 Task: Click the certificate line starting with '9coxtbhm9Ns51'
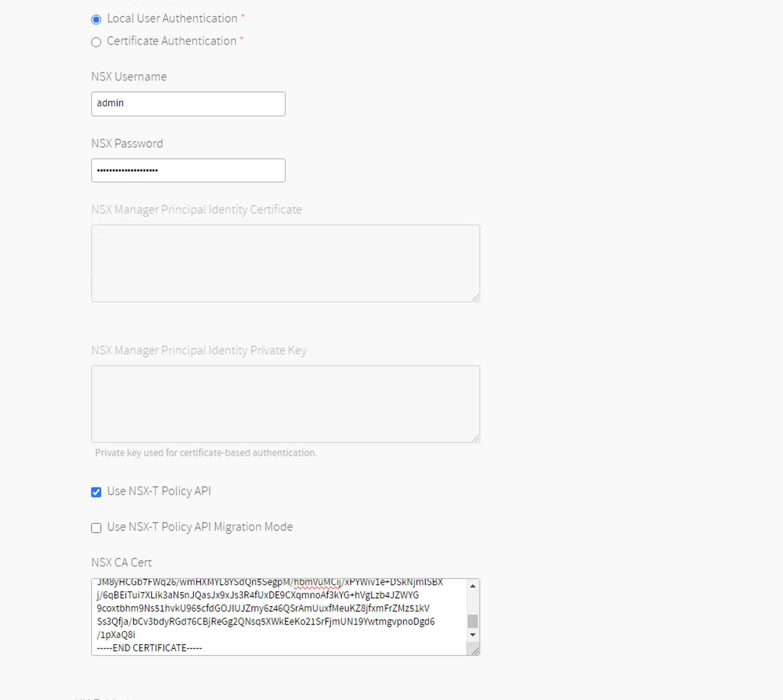[x=263, y=609]
